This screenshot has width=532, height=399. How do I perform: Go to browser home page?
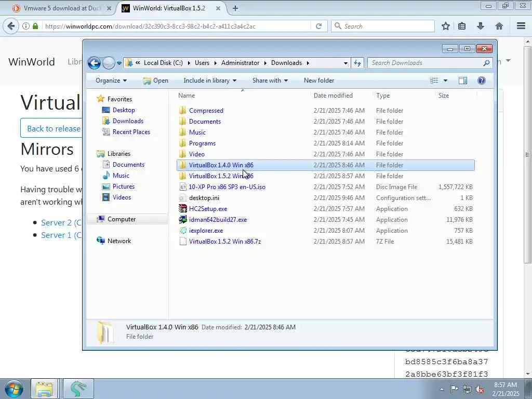[x=499, y=26]
